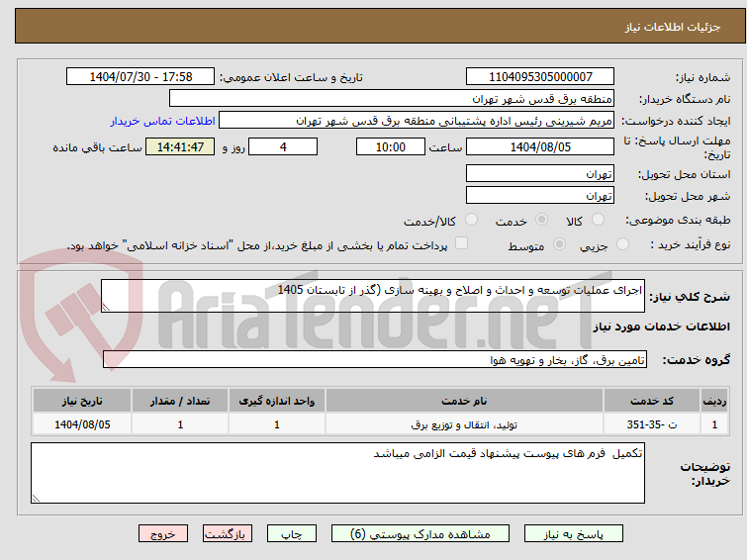The height and width of the screenshot is (560, 747).
Task: Open مشاهده مدارک پیوستی (6) button
Action: 420,534
